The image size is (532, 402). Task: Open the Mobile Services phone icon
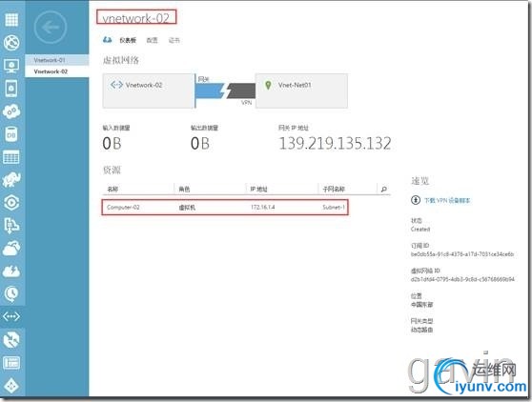click(11, 89)
